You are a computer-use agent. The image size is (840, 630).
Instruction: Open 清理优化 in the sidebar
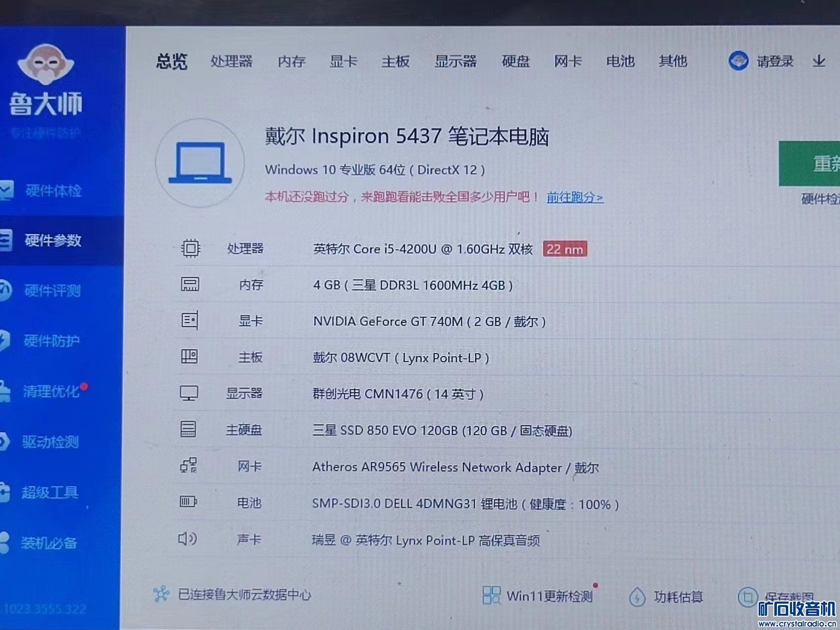click(x=51, y=391)
